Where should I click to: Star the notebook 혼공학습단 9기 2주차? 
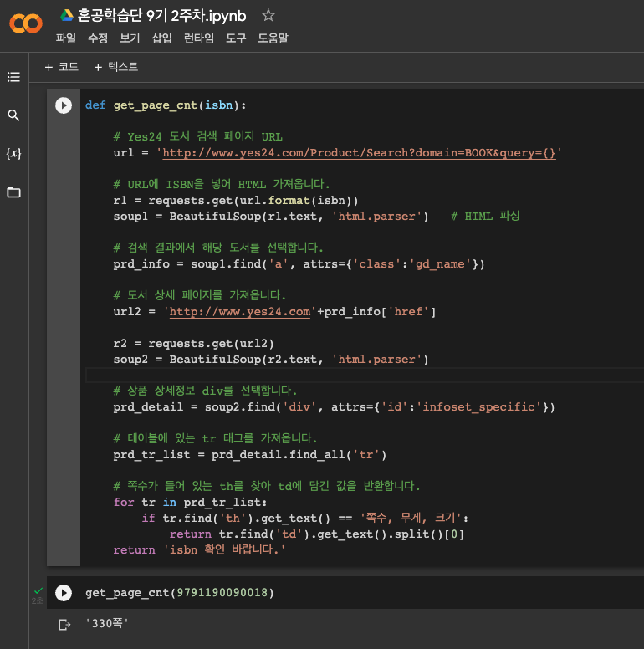268,16
